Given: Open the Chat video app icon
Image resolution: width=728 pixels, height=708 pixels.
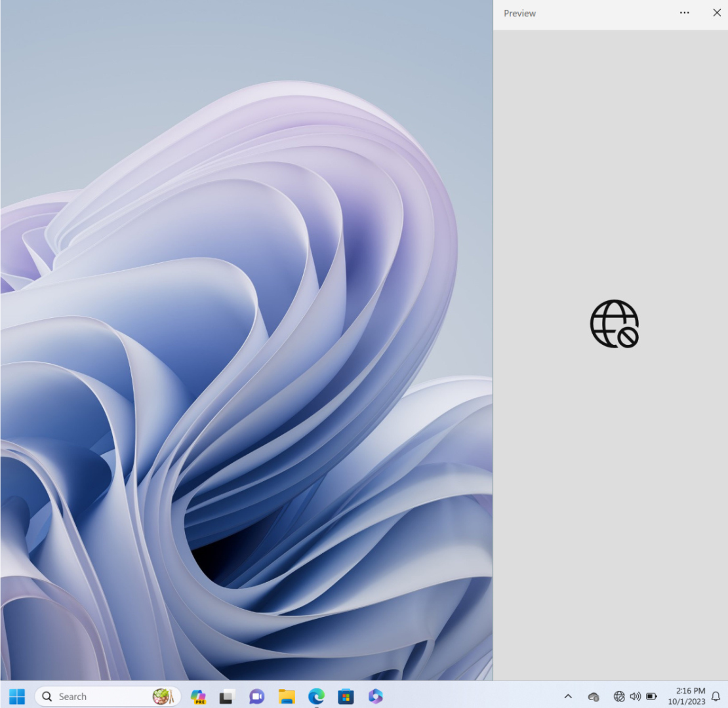Looking at the screenshot, I should [x=256, y=696].
